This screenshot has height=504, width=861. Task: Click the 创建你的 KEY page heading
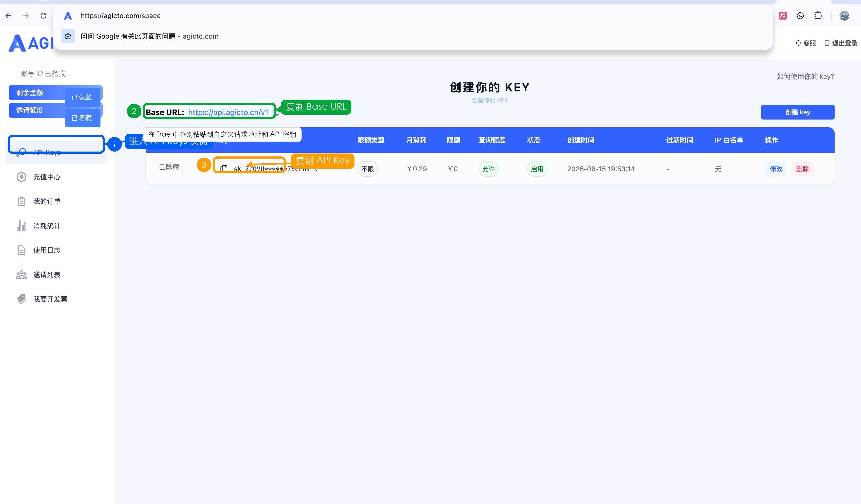[x=490, y=88]
